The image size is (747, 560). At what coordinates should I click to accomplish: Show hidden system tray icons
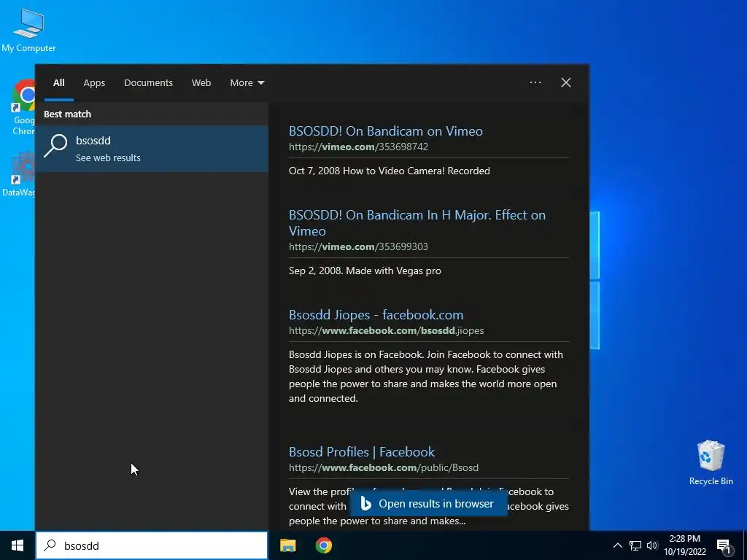click(x=617, y=545)
